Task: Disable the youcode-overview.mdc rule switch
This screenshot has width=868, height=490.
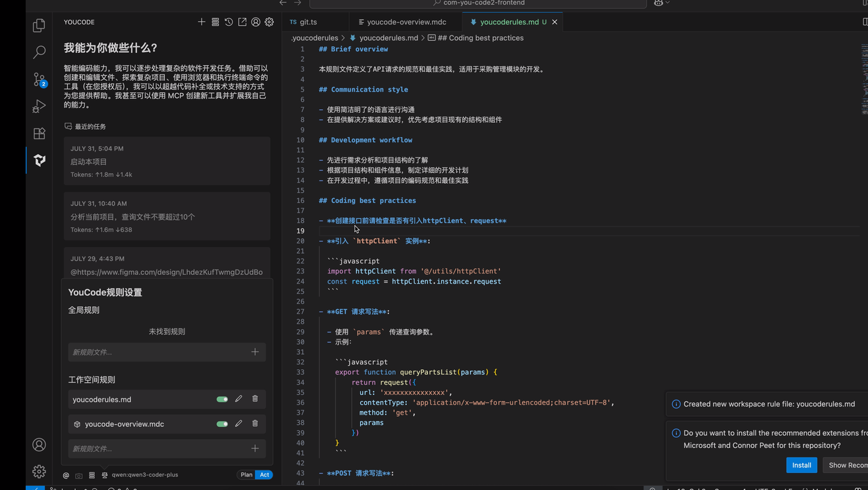Action: 222,423
